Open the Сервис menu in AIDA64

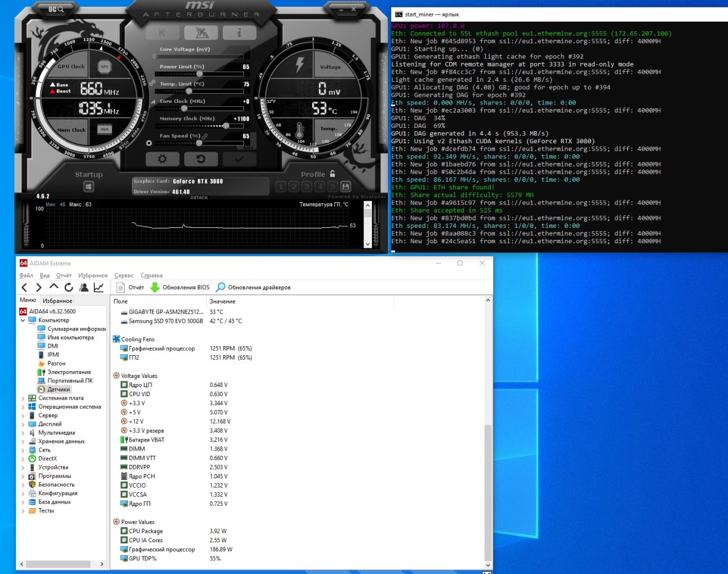click(124, 276)
